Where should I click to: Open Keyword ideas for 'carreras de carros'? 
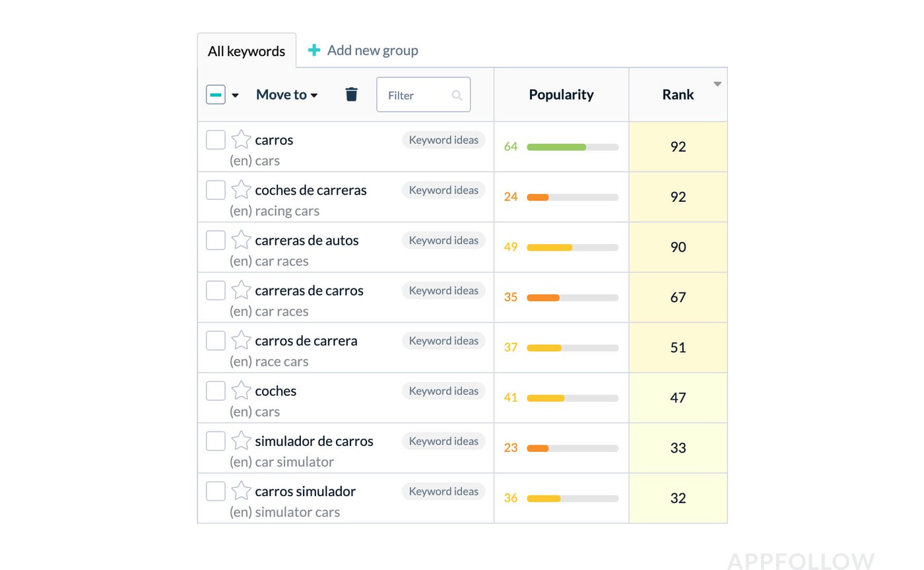[x=444, y=290]
